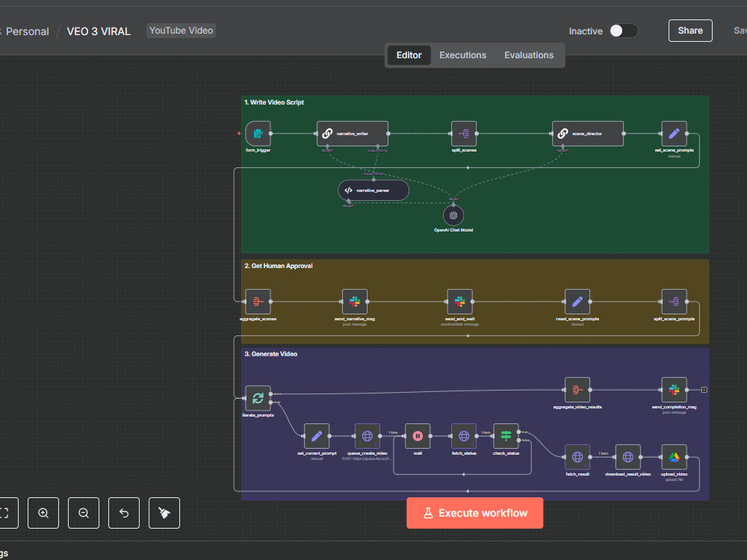Select the iterate_prompts loop node
Screen dimensions: 747x560
coord(258,398)
